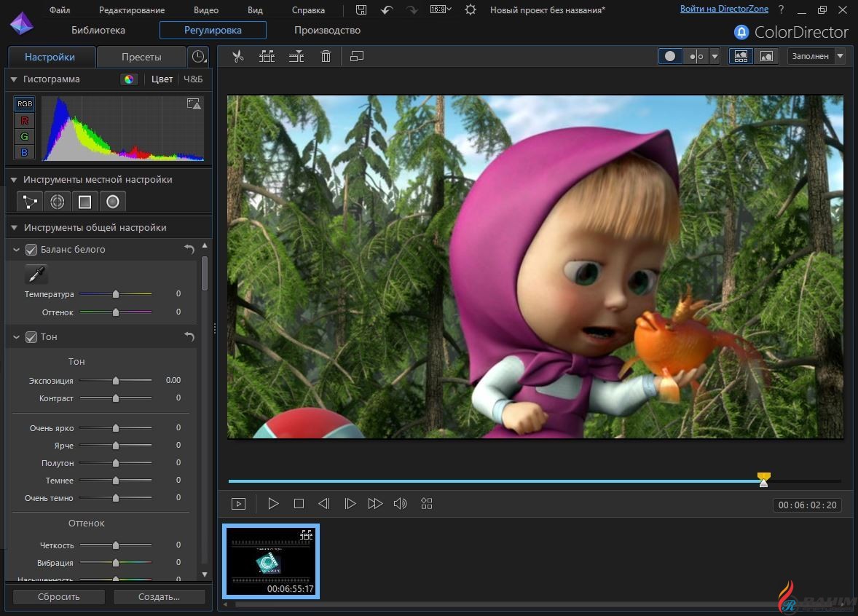Screen dimensions: 858x616
Task: Click the Создать... button
Action: tap(159, 597)
